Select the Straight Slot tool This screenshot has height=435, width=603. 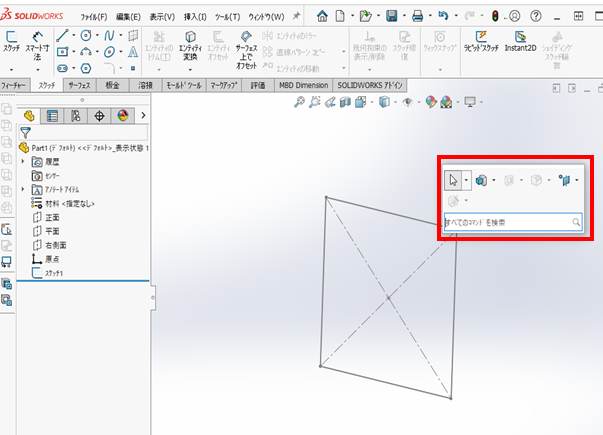(62, 68)
